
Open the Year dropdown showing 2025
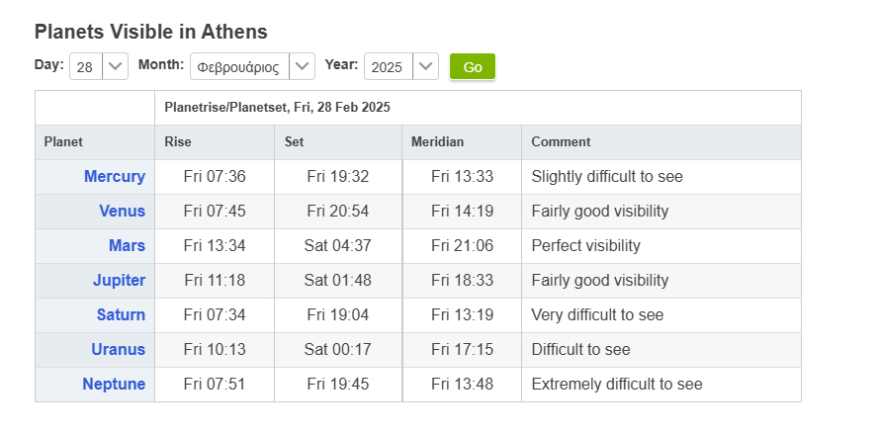[400, 67]
